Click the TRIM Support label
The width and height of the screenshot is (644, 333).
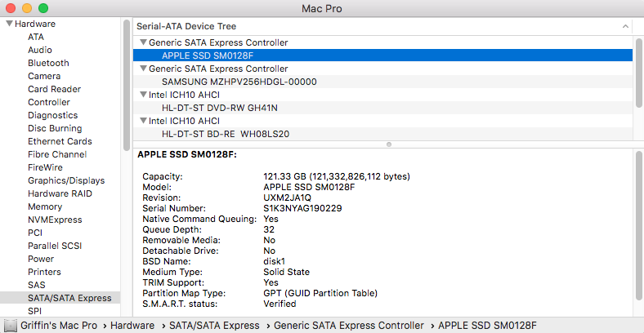tap(173, 282)
